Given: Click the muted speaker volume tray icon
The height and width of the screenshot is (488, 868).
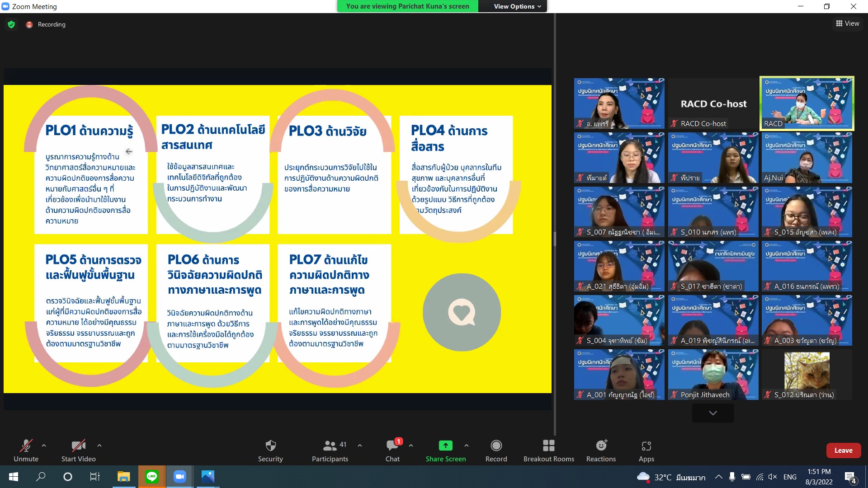Looking at the screenshot, I should point(773,477).
